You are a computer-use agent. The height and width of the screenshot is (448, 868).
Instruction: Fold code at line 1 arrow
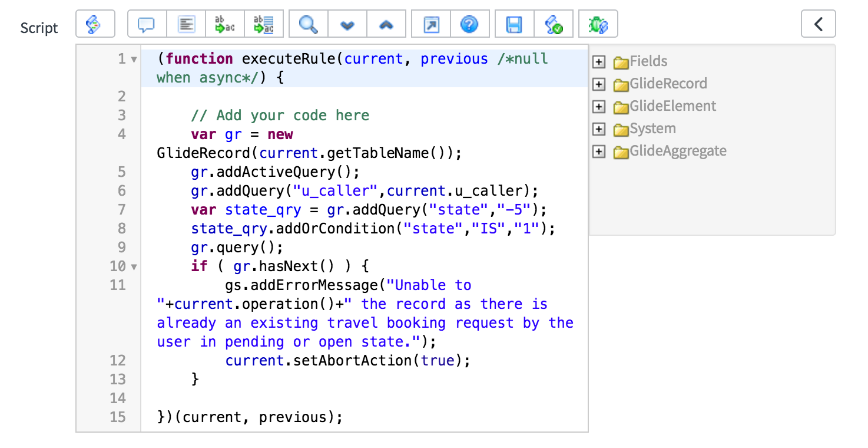[x=134, y=60]
